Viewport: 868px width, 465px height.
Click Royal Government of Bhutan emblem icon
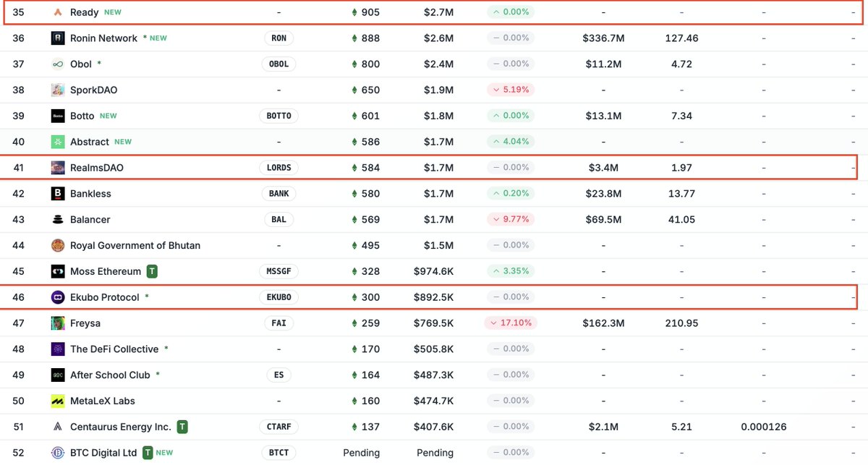[x=58, y=246]
